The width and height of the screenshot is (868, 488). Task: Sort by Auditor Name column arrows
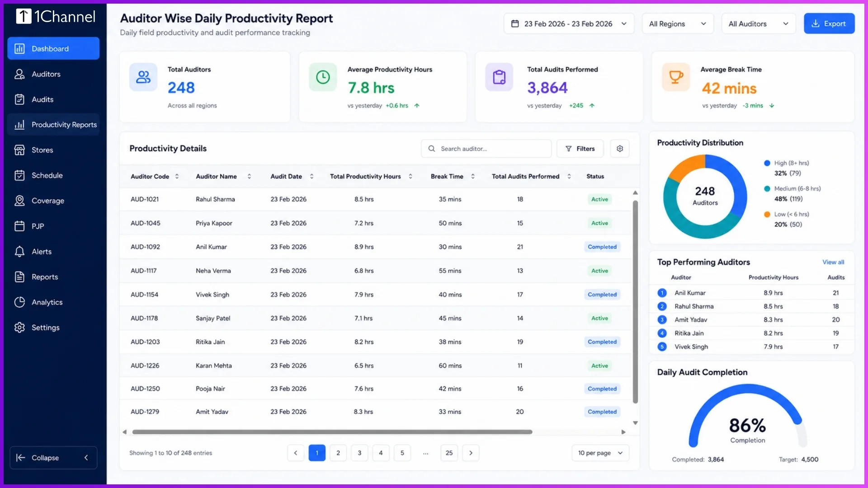click(x=249, y=176)
